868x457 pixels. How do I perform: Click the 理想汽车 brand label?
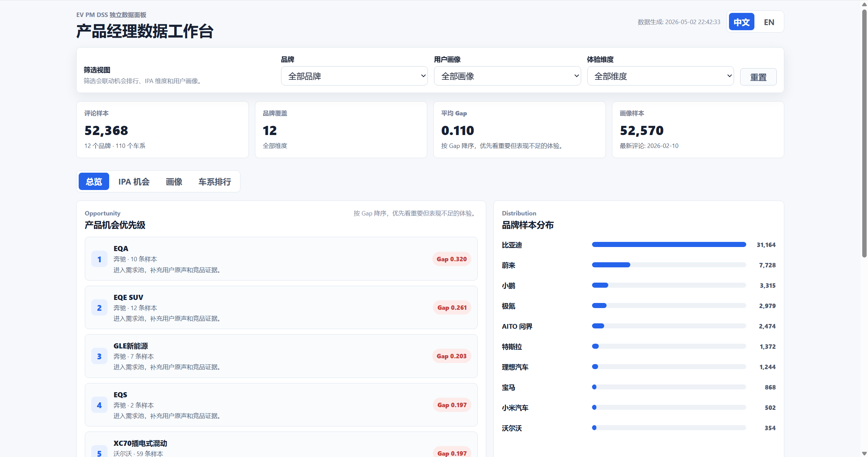click(515, 367)
